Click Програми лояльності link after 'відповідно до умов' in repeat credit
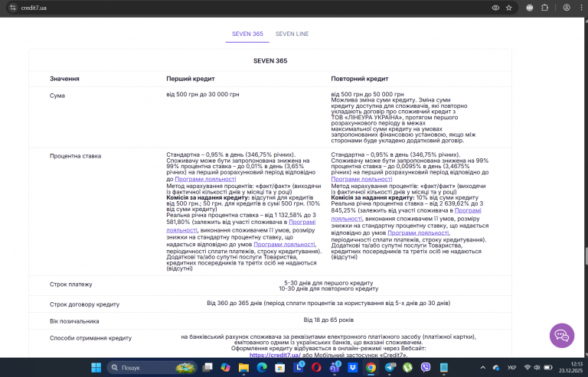Image resolution: width=588 pixels, height=377 pixels. (418, 233)
